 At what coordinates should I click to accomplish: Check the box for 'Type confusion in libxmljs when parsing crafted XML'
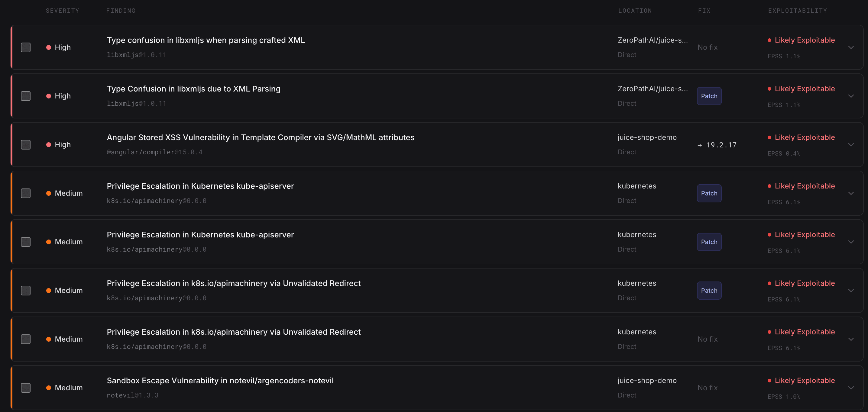(x=26, y=47)
